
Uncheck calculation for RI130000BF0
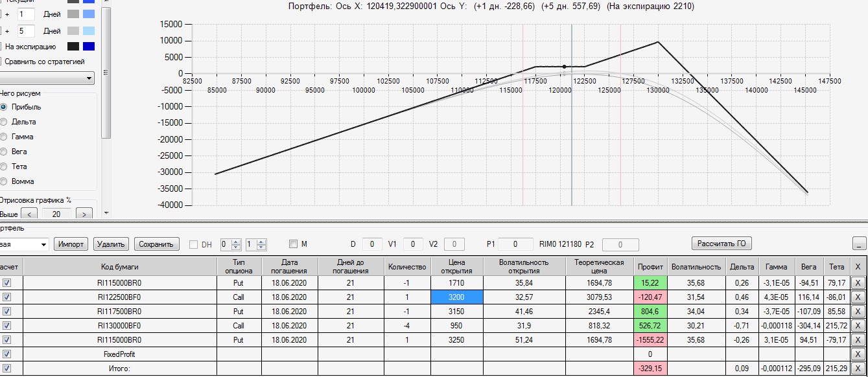tap(7, 326)
